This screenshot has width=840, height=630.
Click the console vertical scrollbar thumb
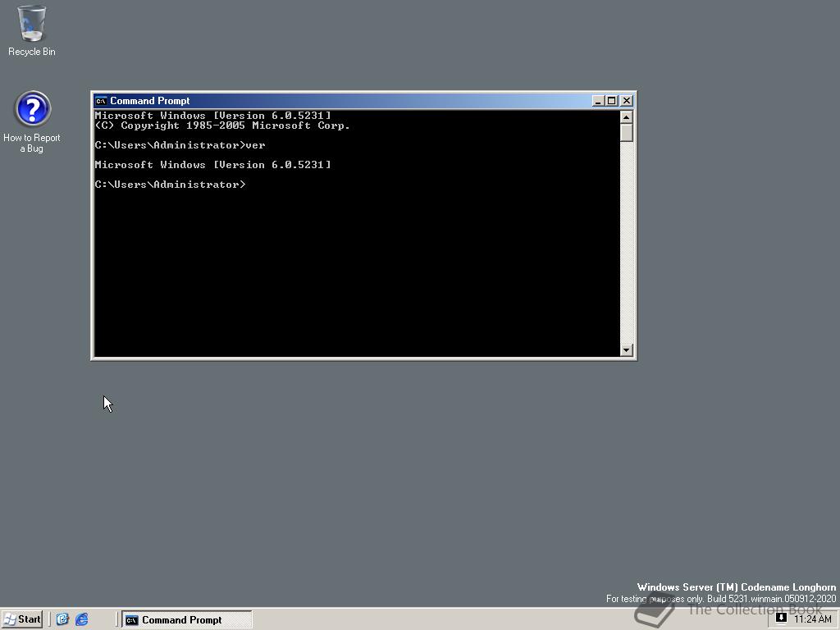tap(626, 132)
